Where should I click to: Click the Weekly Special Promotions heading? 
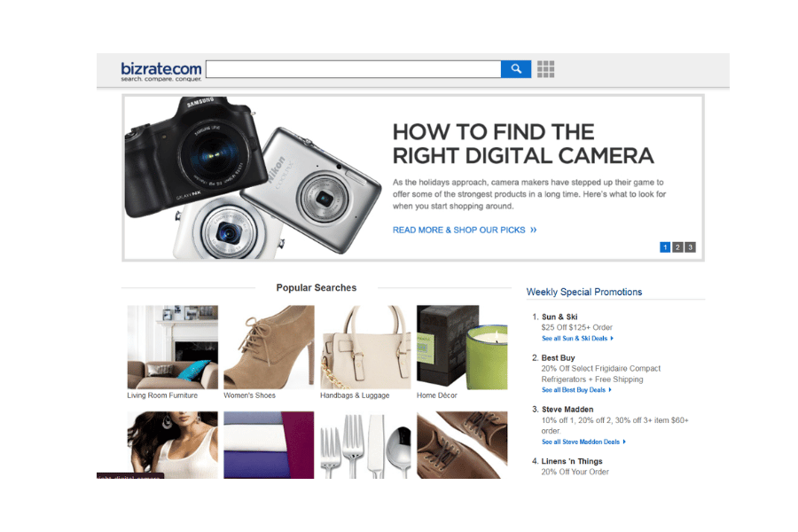(584, 292)
